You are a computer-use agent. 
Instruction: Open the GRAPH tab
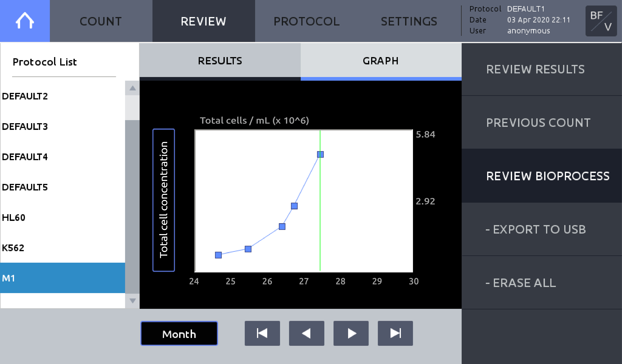click(x=381, y=61)
